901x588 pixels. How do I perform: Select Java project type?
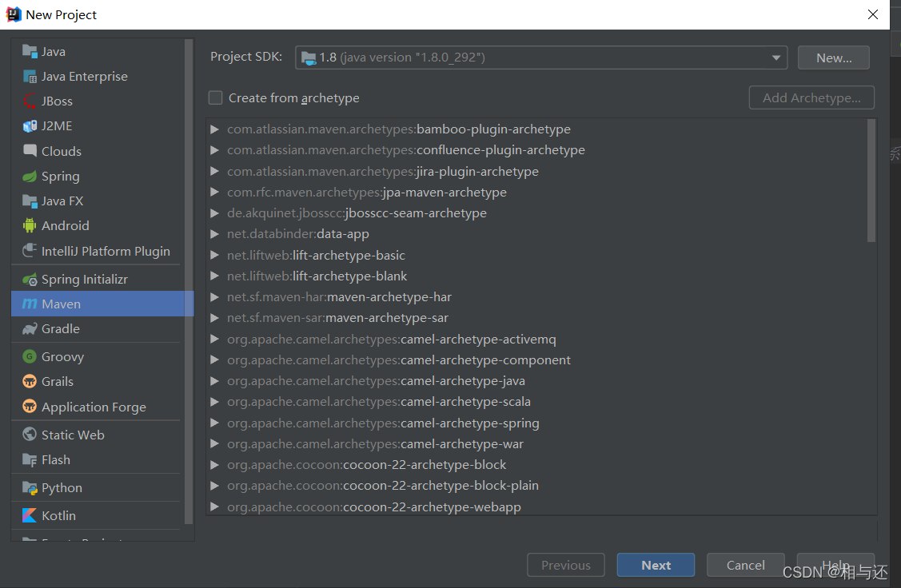(98, 51)
